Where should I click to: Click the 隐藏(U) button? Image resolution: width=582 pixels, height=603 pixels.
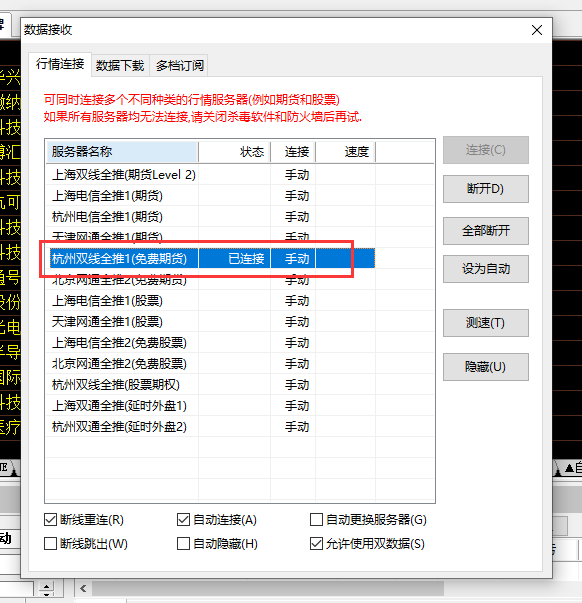pos(485,367)
